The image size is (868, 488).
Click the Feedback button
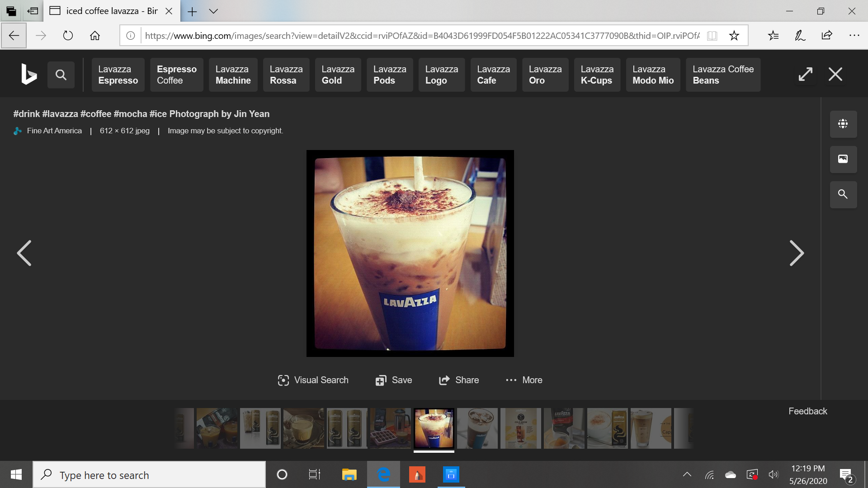coord(807,411)
